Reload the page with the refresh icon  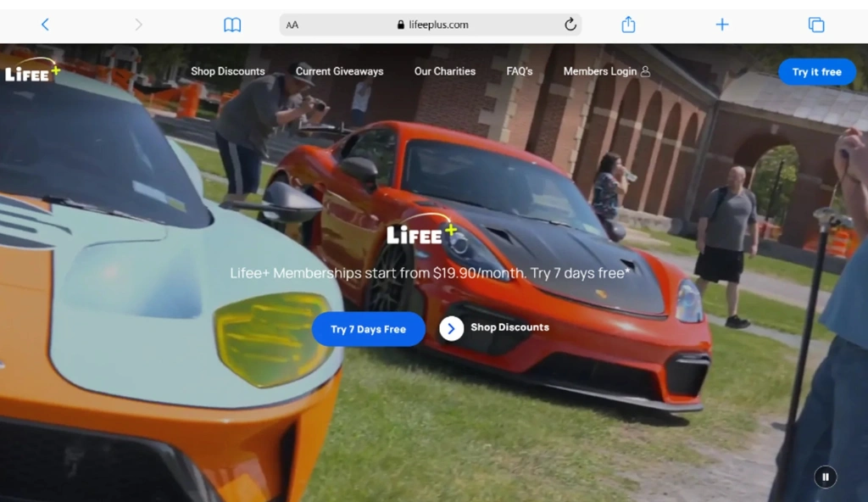tap(570, 25)
